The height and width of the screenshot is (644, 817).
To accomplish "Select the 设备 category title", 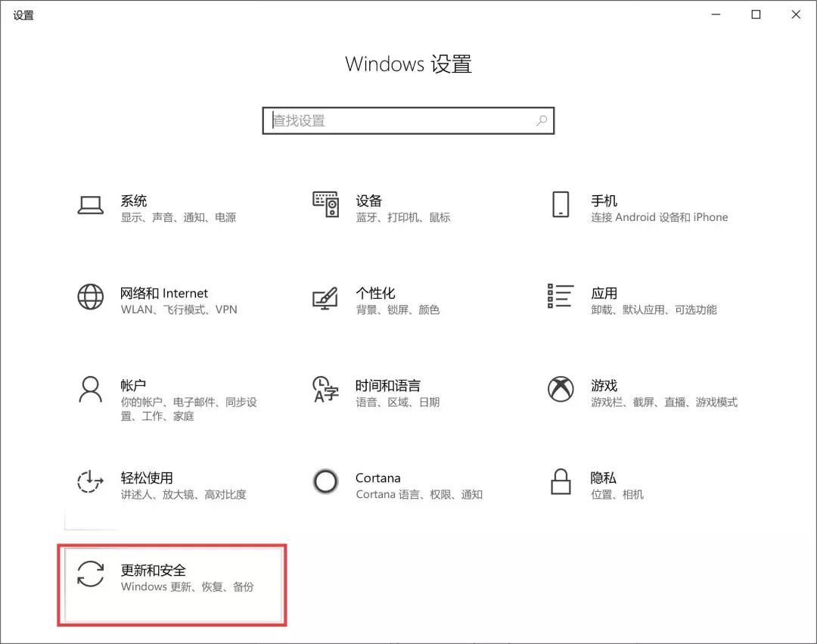I will click(369, 201).
